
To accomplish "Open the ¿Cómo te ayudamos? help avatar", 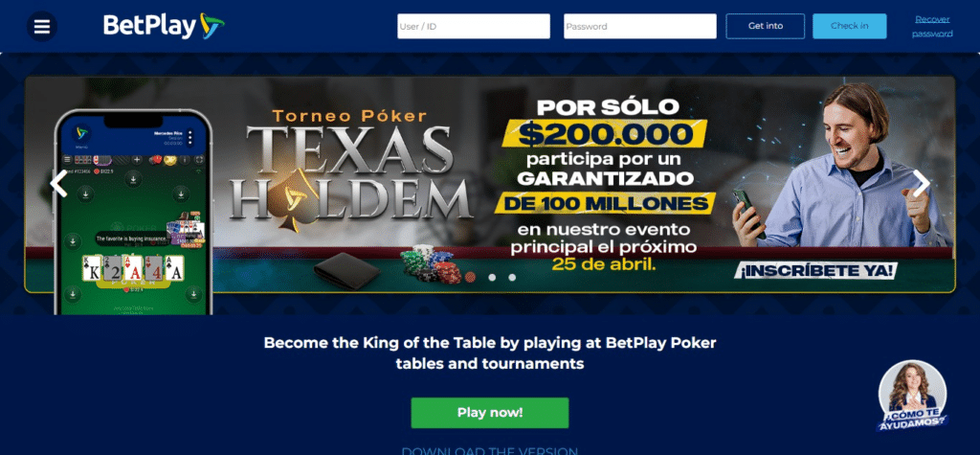I will (x=912, y=397).
